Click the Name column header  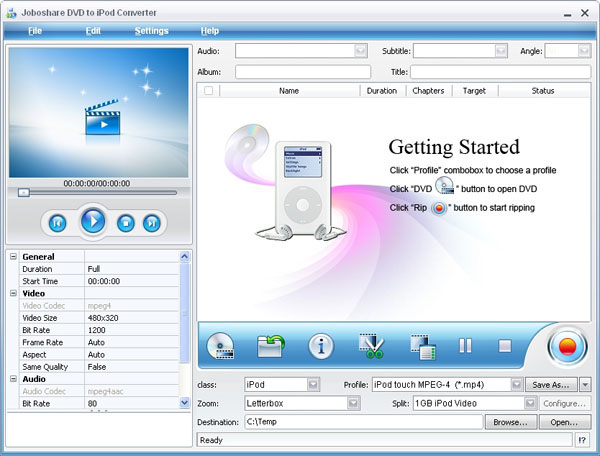pos(289,91)
